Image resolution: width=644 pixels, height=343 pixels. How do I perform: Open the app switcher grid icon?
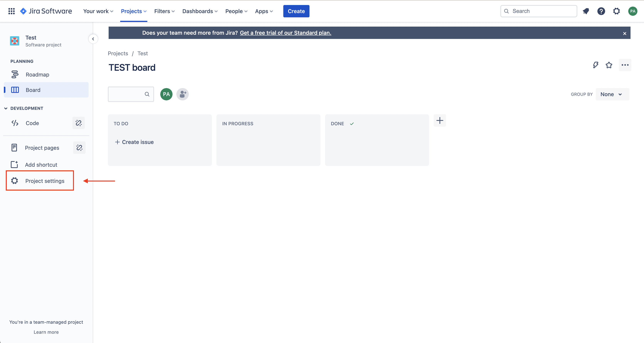pos(12,11)
